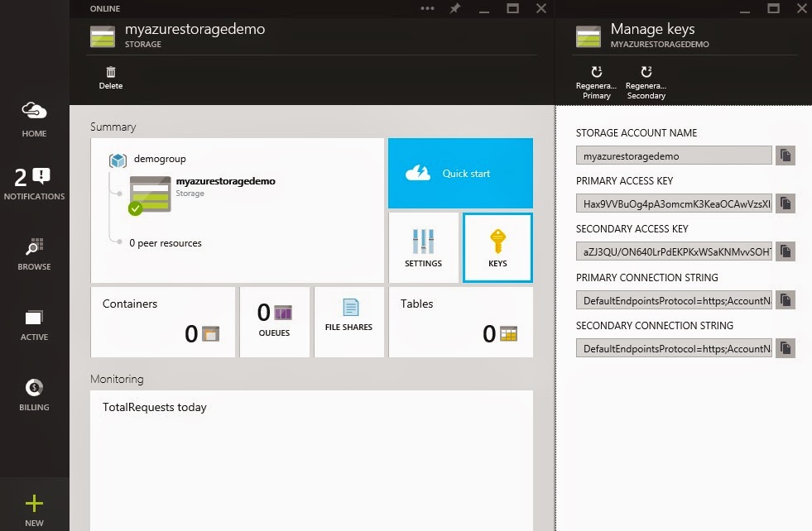Click the secondary connection string field
The image size is (812, 531).
pos(674,348)
